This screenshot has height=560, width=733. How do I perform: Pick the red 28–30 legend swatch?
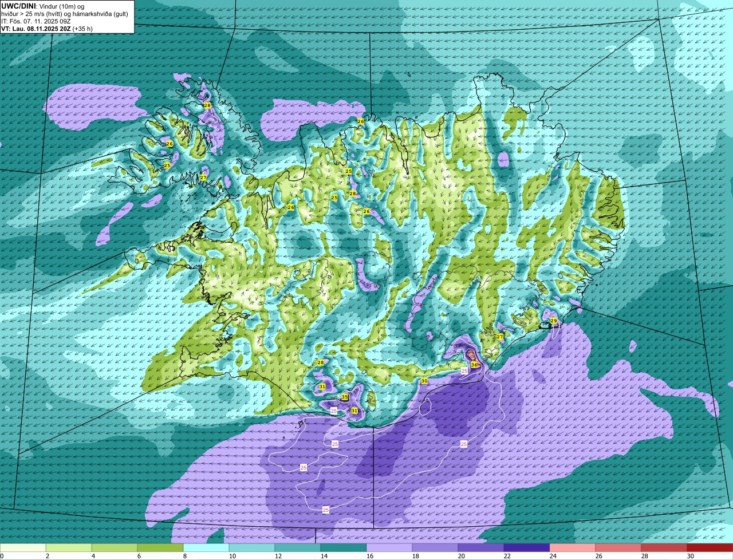pyautogui.click(x=664, y=548)
